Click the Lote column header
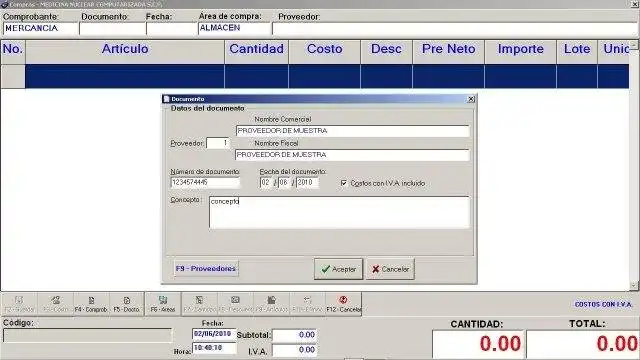The image size is (640, 360). (577, 51)
